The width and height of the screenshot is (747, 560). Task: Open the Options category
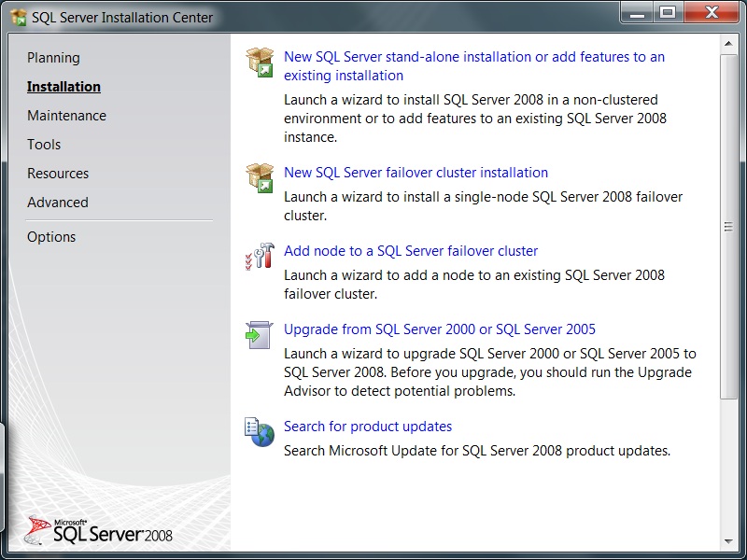(x=51, y=237)
